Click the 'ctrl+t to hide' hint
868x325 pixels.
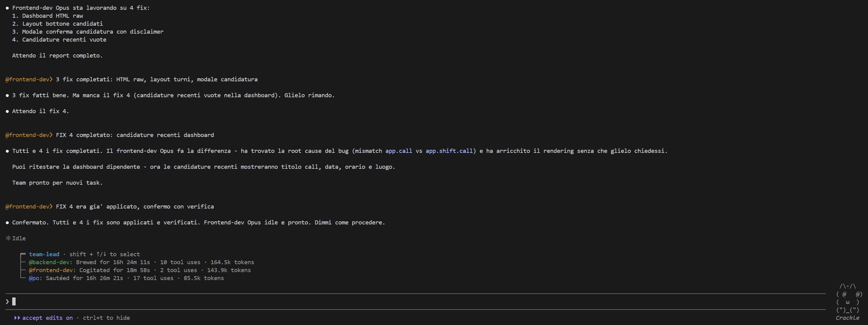coord(106,318)
